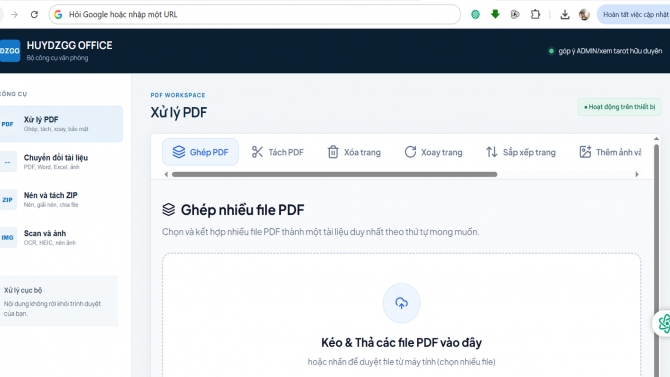Click the image-plus icon on Thêm ảnh
The height and width of the screenshot is (377, 670).
point(585,152)
